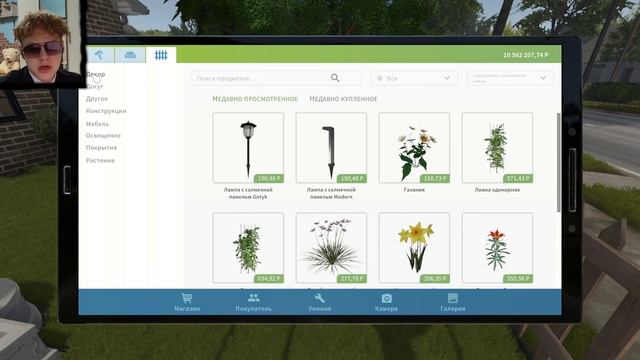Open the tools tab with hammer icon
The image size is (640, 360).
(99, 55)
